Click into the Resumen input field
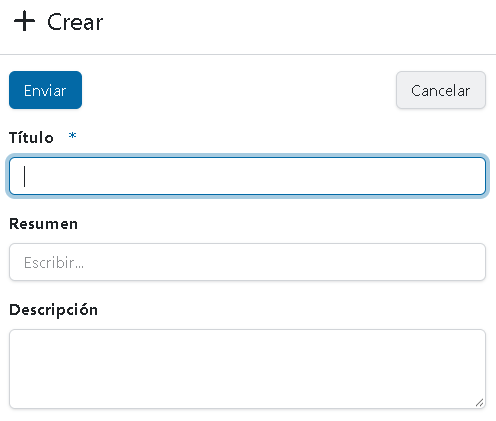Image resolution: width=496 pixels, height=421 pixels. click(x=247, y=262)
